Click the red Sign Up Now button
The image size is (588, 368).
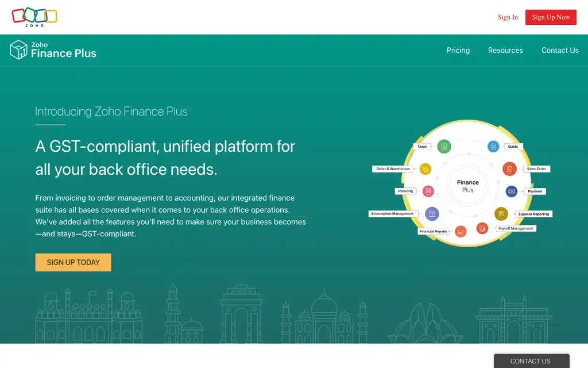[x=551, y=17]
